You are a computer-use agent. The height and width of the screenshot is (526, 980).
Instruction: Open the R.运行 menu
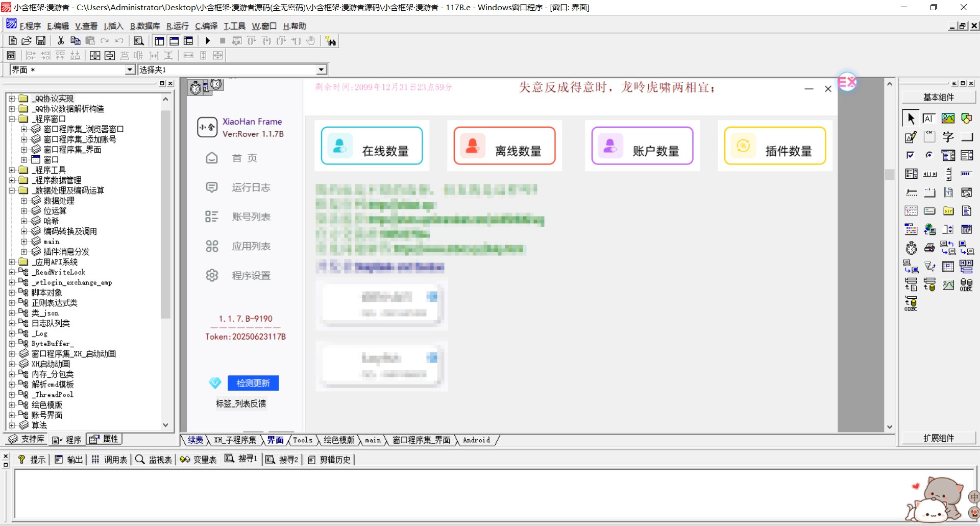177,26
